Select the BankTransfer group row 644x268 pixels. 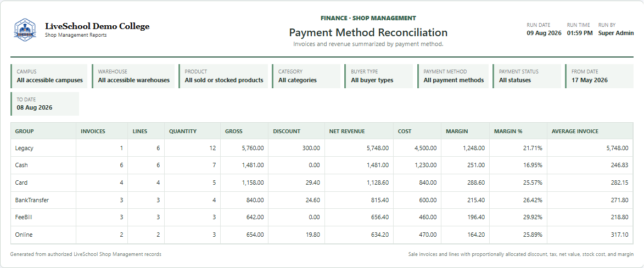tap(322, 200)
